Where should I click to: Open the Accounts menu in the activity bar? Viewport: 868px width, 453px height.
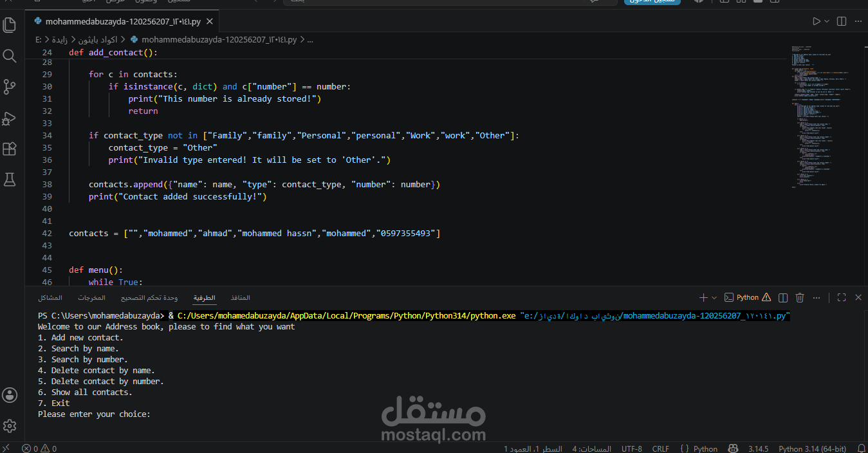10,395
